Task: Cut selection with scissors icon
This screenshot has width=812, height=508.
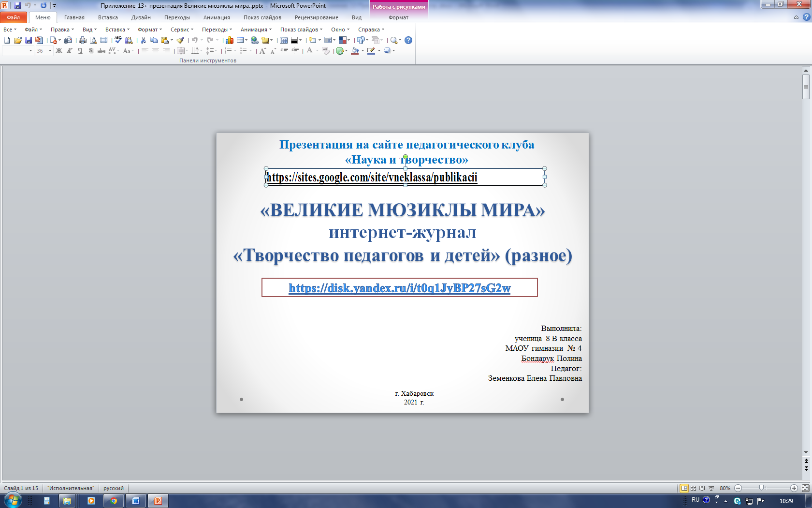Action: [x=143, y=40]
